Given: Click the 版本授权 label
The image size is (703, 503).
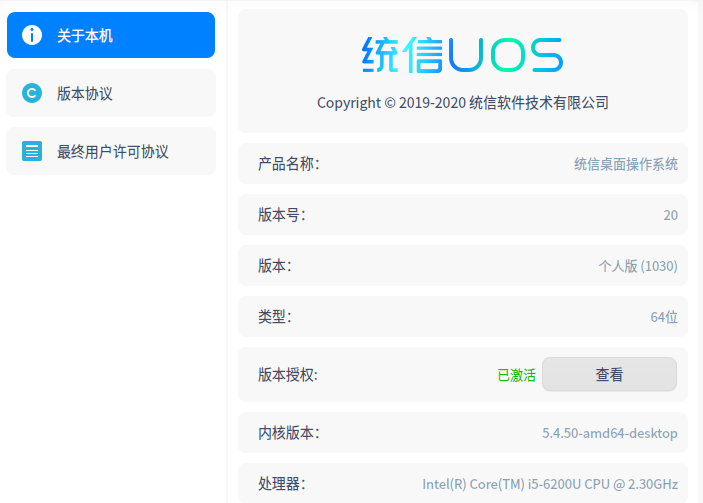Looking at the screenshot, I should [x=288, y=375].
